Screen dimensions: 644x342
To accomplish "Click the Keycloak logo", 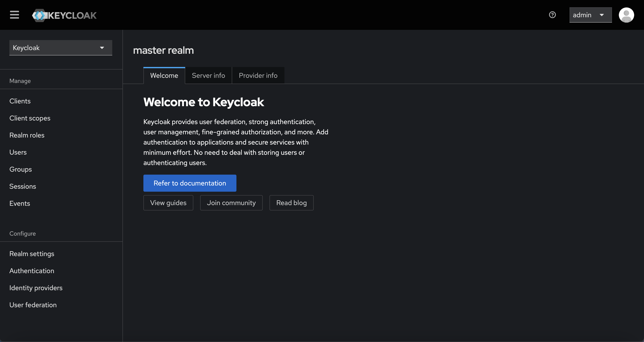I will [x=64, y=16].
